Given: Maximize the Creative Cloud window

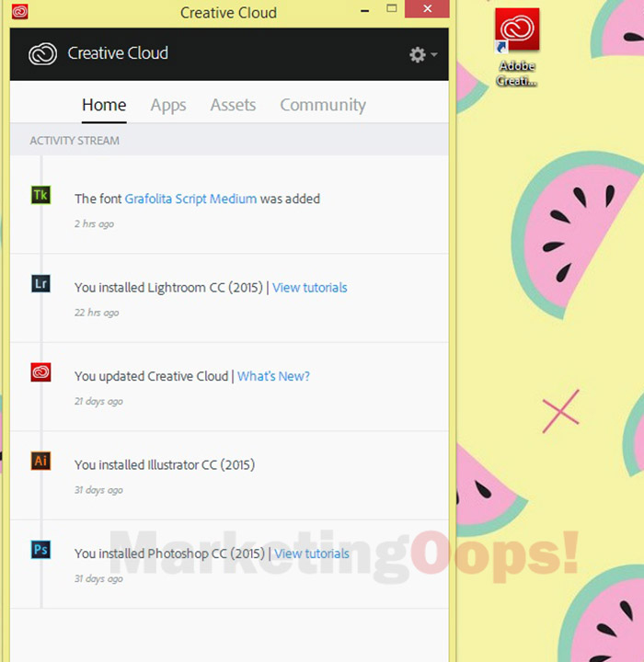Looking at the screenshot, I should [x=392, y=8].
